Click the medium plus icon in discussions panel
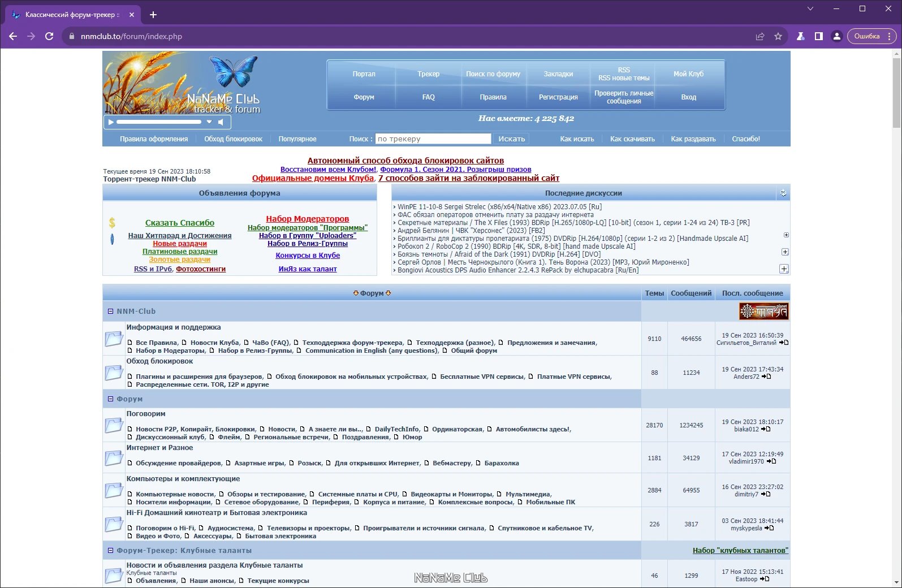 click(x=785, y=252)
